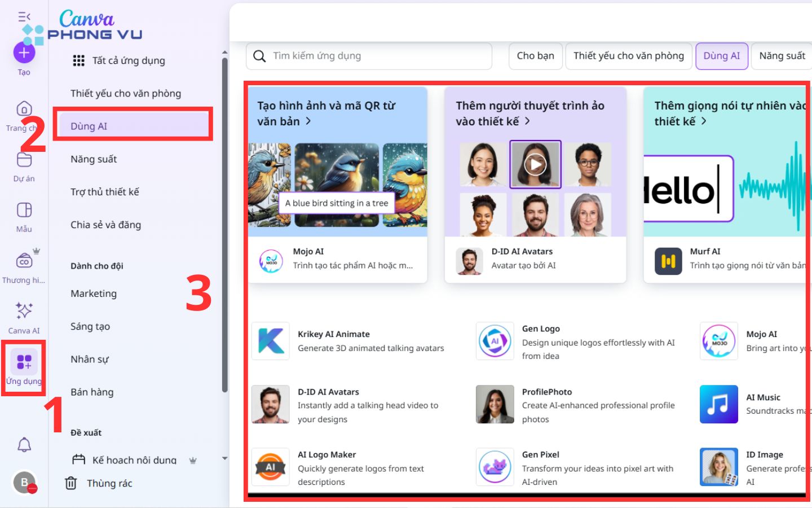Viewport: 812px width, 508px height.
Task: Open the notifications bell
Action: [24, 445]
